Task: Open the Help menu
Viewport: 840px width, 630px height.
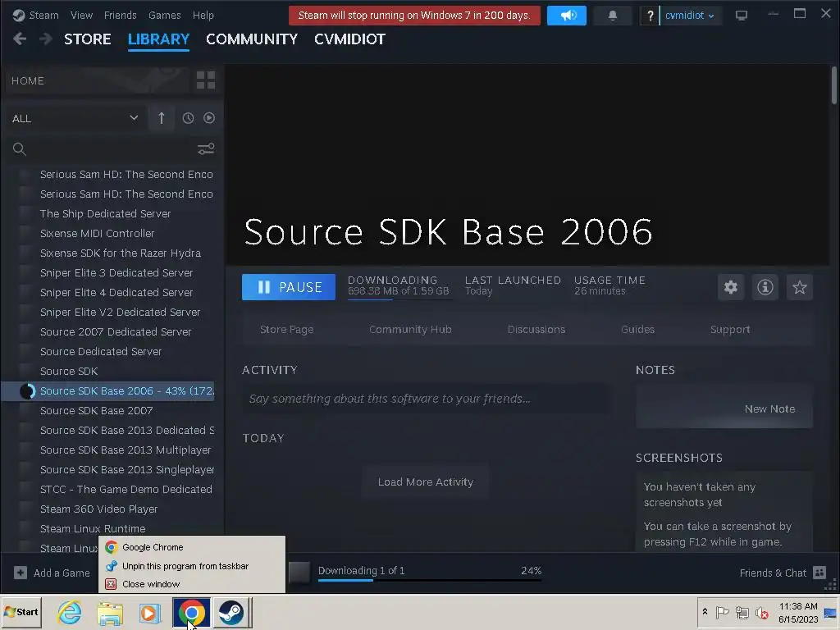Action: pos(203,15)
